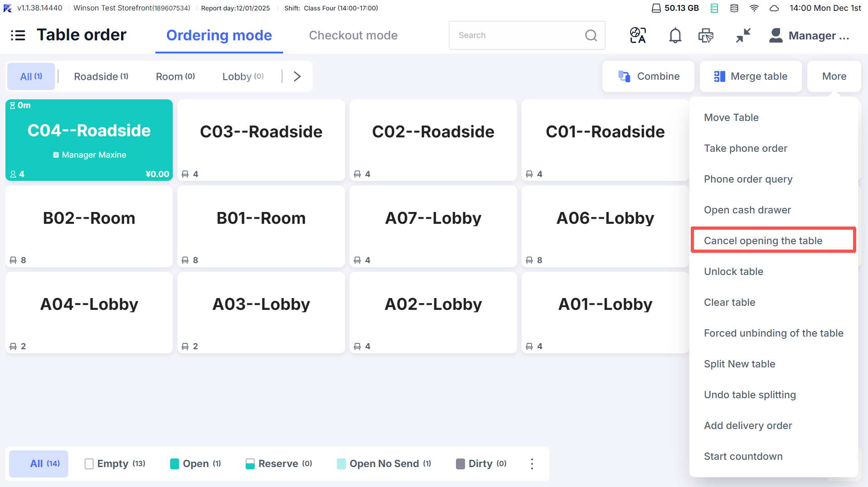Click the printer icon in header
This screenshot has height=487, width=868.
pos(706,35)
